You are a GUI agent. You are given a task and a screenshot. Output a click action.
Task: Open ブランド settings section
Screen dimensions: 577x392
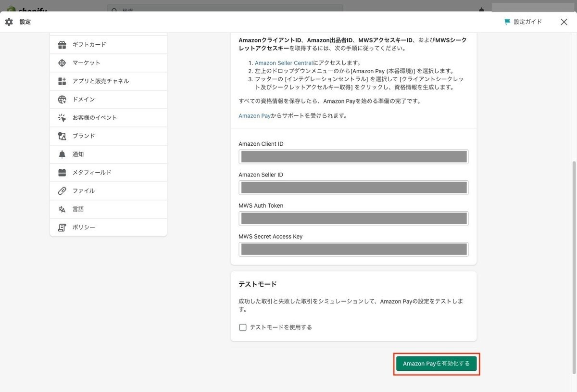click(108, 136)
